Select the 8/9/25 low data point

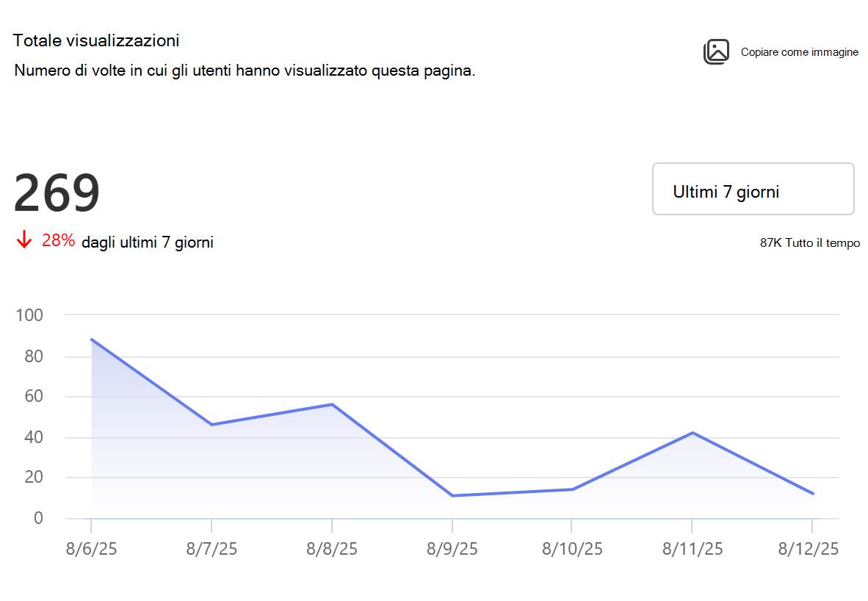point(452,496)
